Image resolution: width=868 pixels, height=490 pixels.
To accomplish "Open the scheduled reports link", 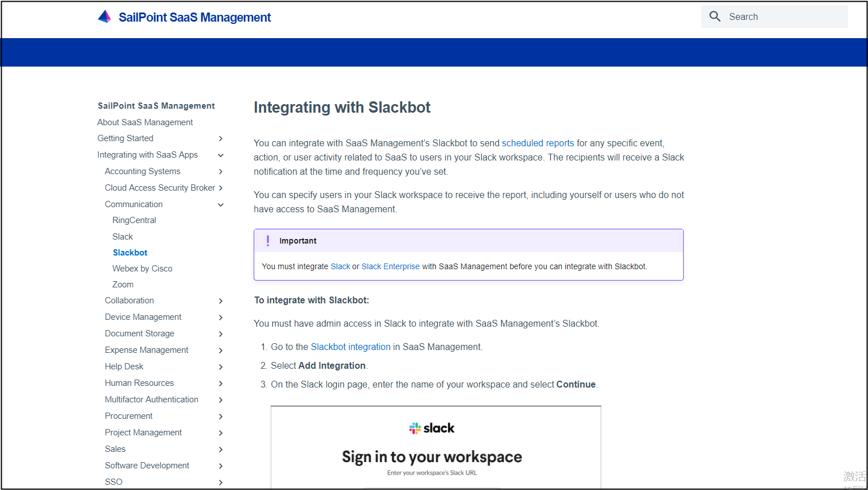I will 538,143.
